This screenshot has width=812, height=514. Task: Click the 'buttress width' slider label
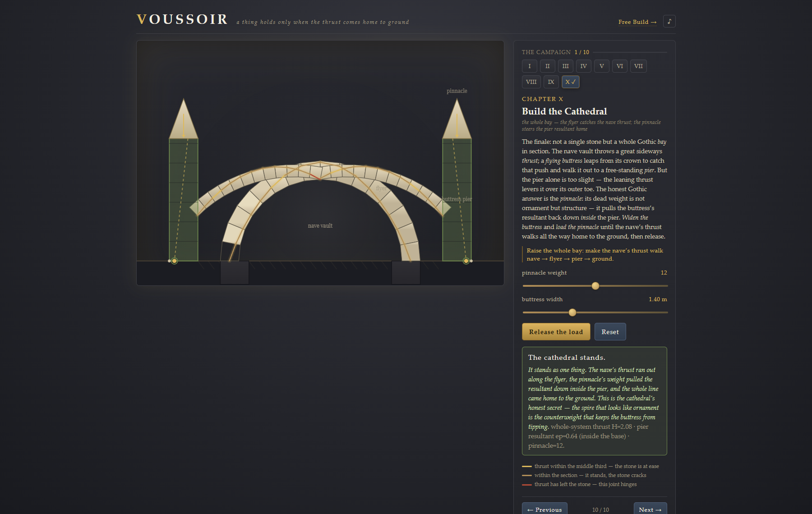(x=542, y=299)
